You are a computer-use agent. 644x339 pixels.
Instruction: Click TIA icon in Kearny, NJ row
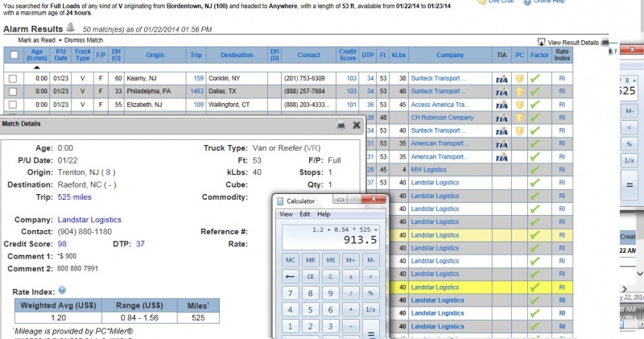point(502,78)
